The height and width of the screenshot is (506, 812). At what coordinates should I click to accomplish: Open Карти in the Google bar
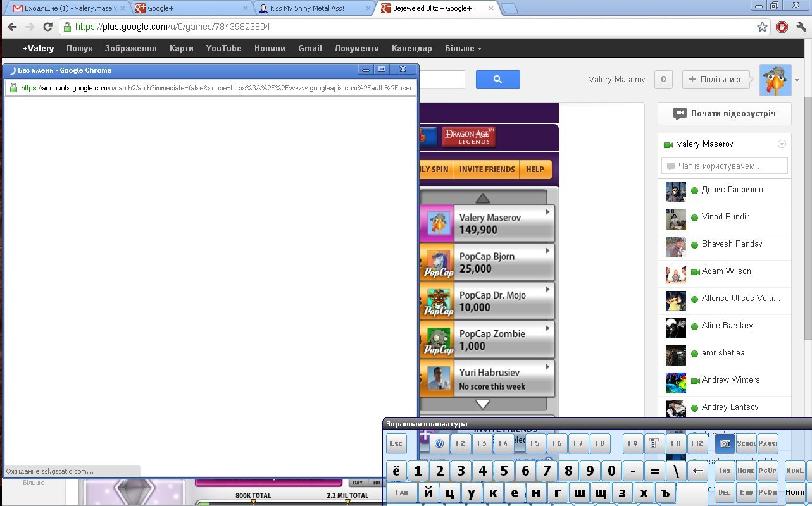[x=182, y=48]
